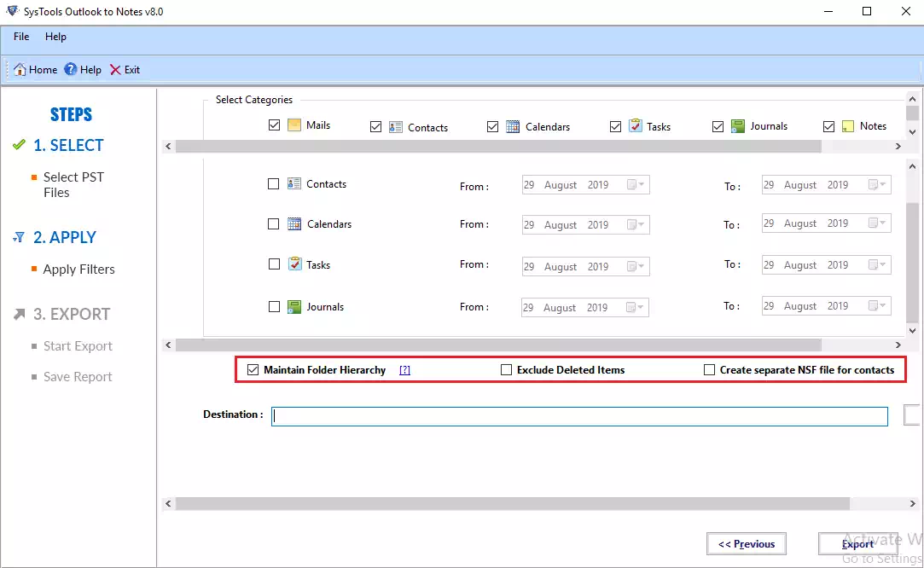Click the Calendars icon in the date filter row
924x568 pixels.
294,224
